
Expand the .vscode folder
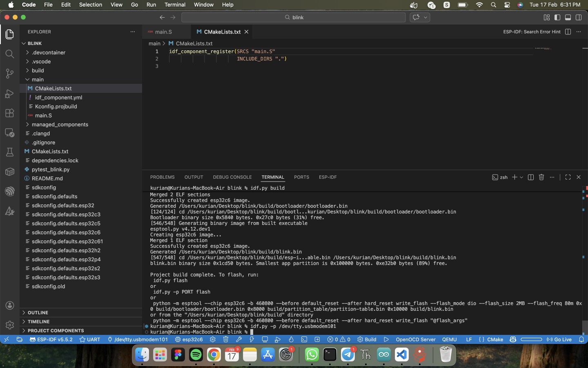tap(82, 61)
